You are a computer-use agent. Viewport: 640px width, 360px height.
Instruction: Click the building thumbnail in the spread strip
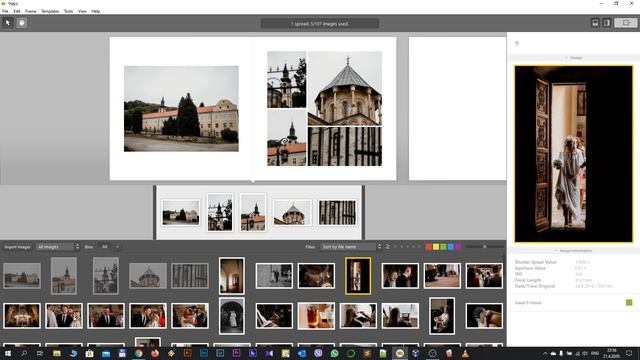point(181,213)
